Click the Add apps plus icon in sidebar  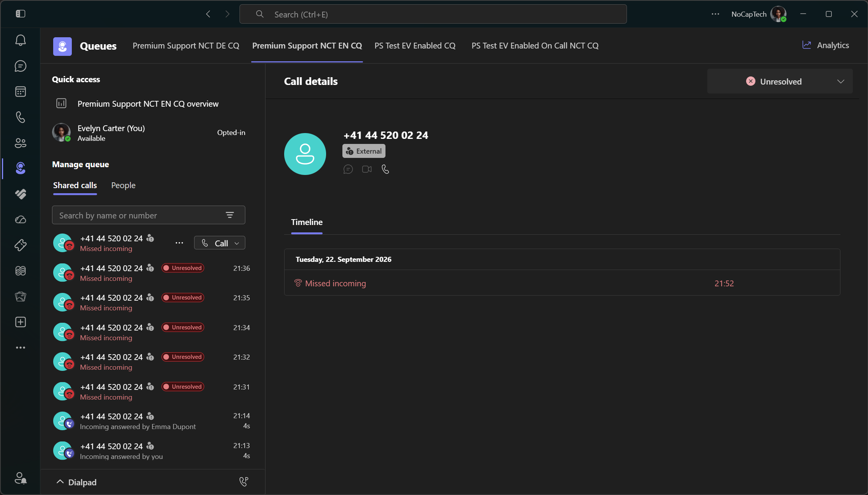tap(21, 322)
